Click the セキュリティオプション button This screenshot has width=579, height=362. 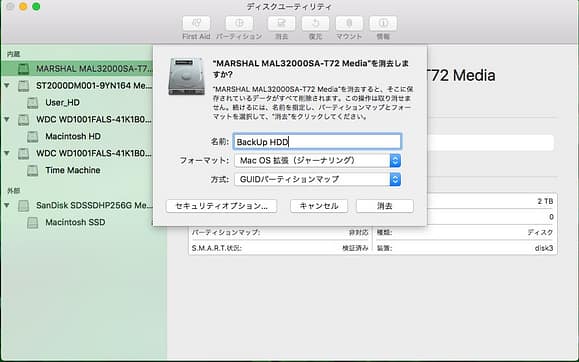[x=222, y=206]
